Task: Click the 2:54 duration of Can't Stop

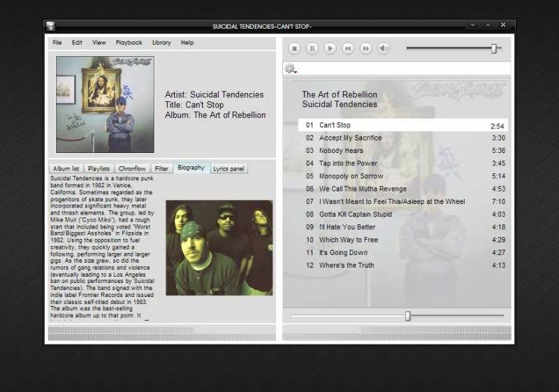Action: [x=498, y=126]
